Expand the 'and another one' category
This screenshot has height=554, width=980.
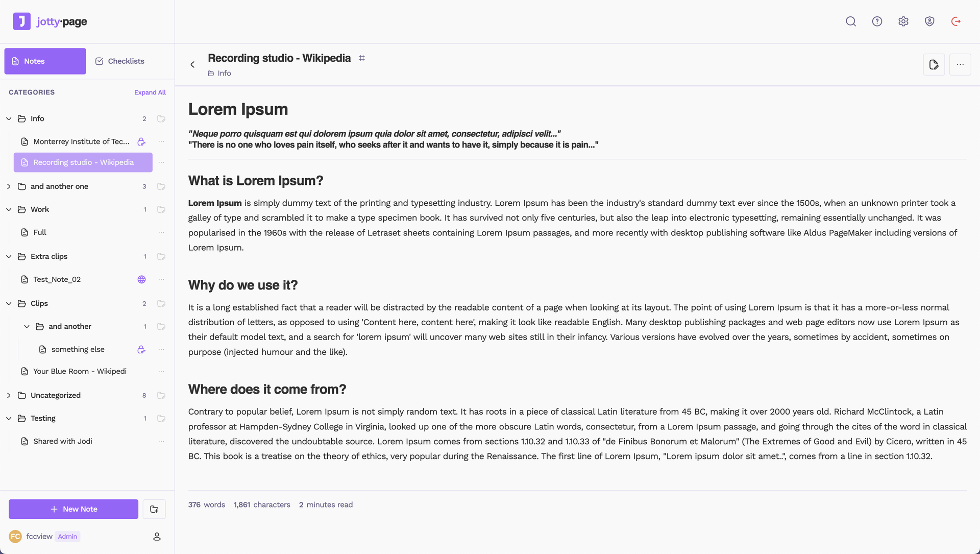[9, 186]
